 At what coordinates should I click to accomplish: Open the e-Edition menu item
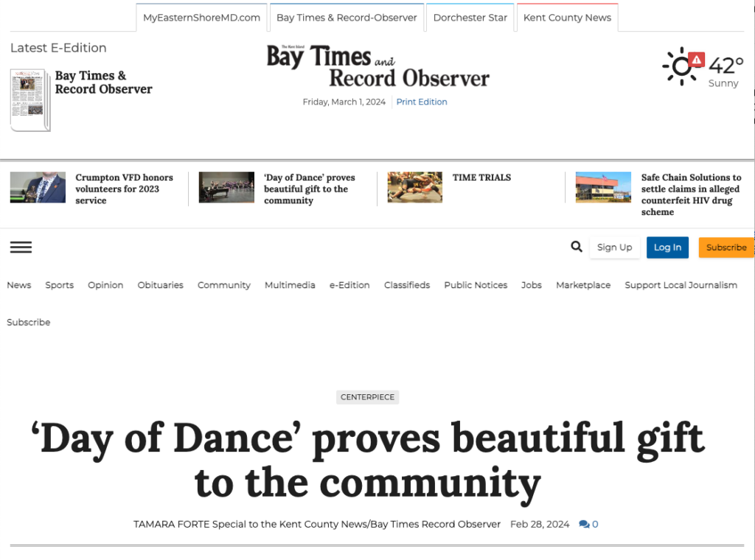[349, 285]
